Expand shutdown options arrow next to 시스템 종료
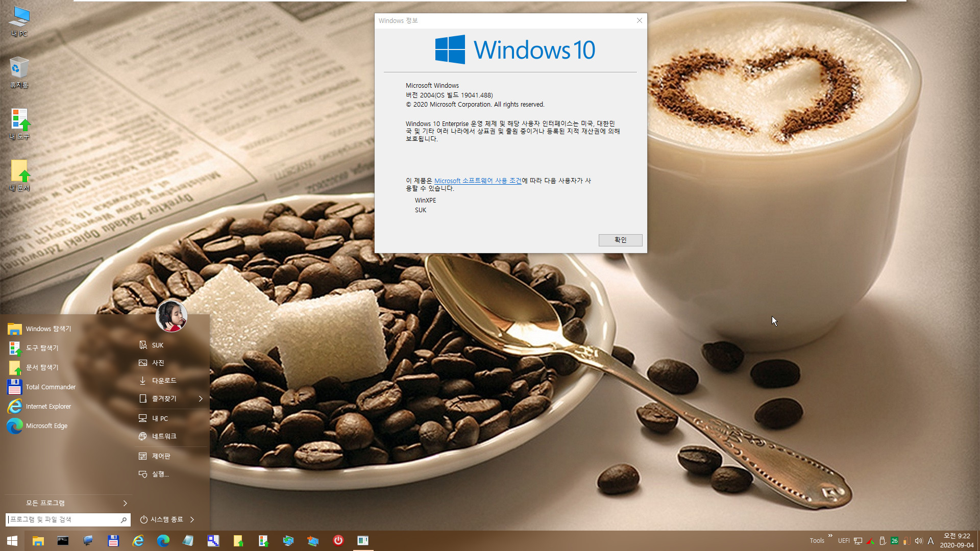Screen dimensions: 980x551 [192, 519]
